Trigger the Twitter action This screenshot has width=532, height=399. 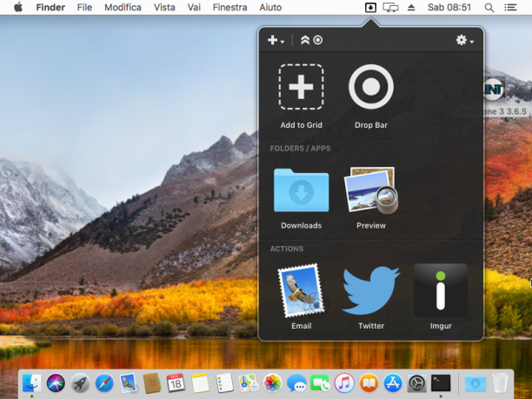(x=371, y=290)
